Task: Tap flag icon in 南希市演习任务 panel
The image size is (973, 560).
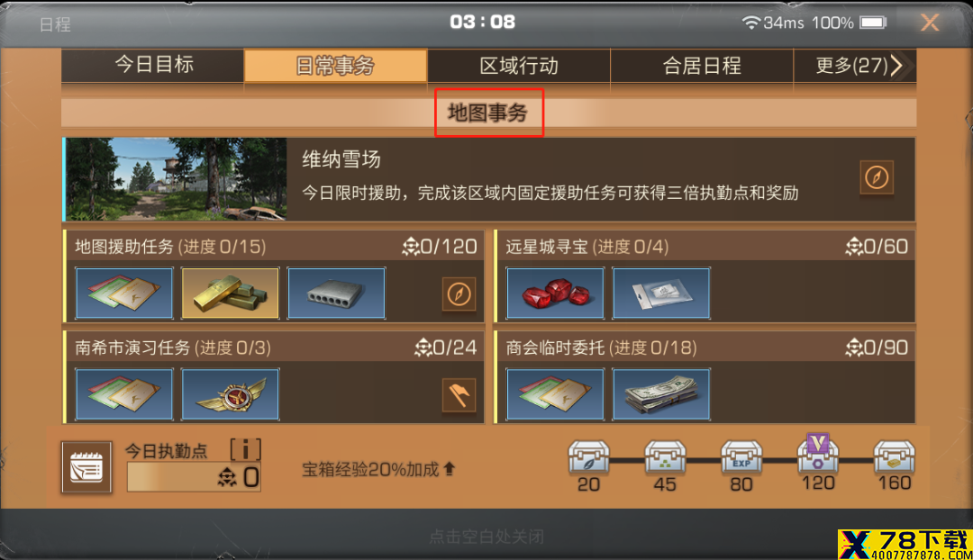Action: click(x=459, y=395)
